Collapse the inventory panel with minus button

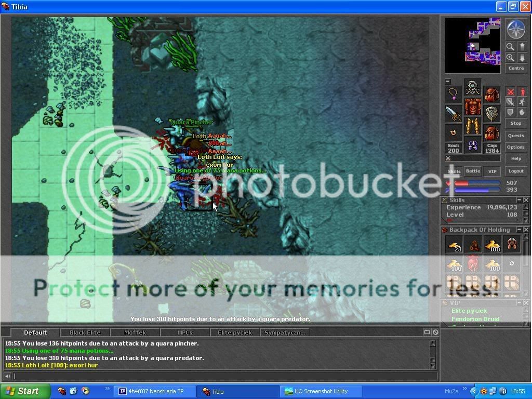coord(448,82)
